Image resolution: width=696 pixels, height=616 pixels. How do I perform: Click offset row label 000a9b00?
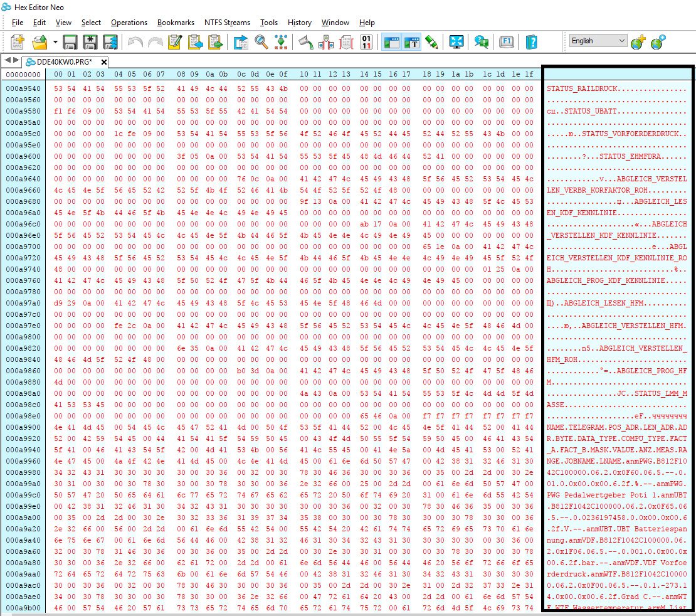pos(23,608)
